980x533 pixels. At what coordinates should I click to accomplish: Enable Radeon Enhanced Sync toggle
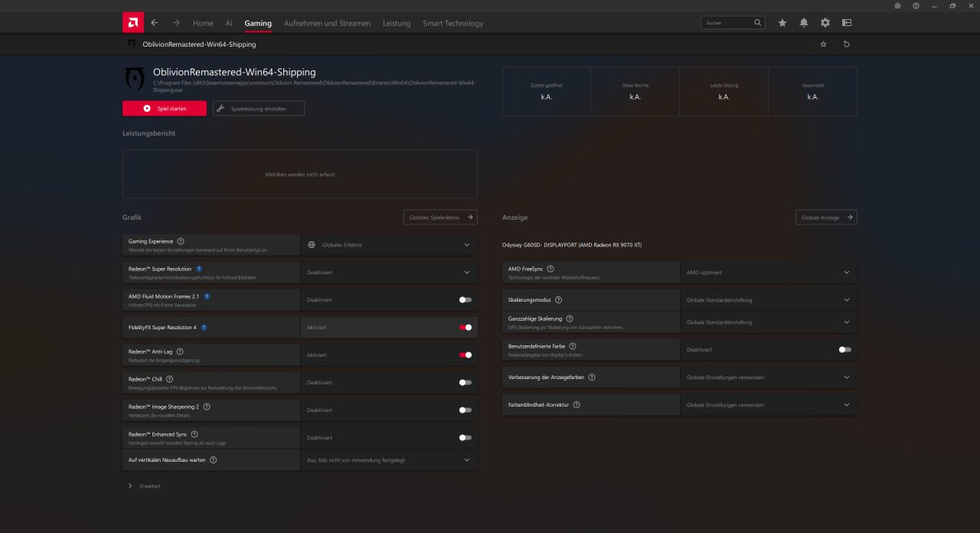(465, 438)
